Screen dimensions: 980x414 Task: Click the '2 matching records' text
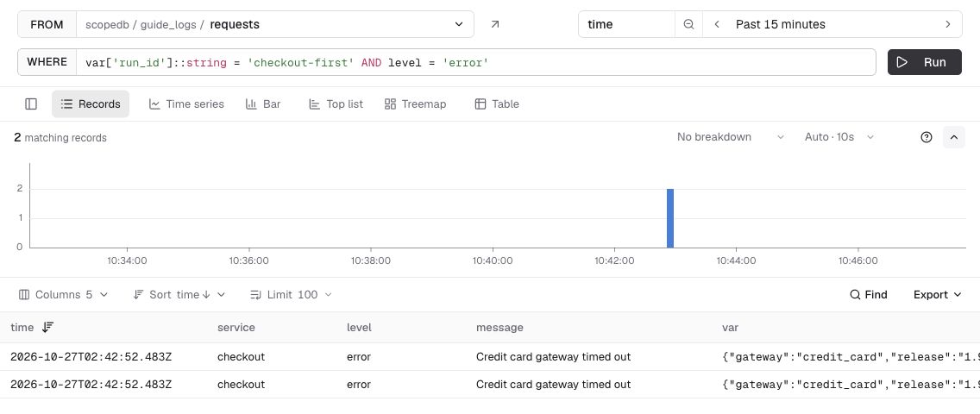pos(60,137)
